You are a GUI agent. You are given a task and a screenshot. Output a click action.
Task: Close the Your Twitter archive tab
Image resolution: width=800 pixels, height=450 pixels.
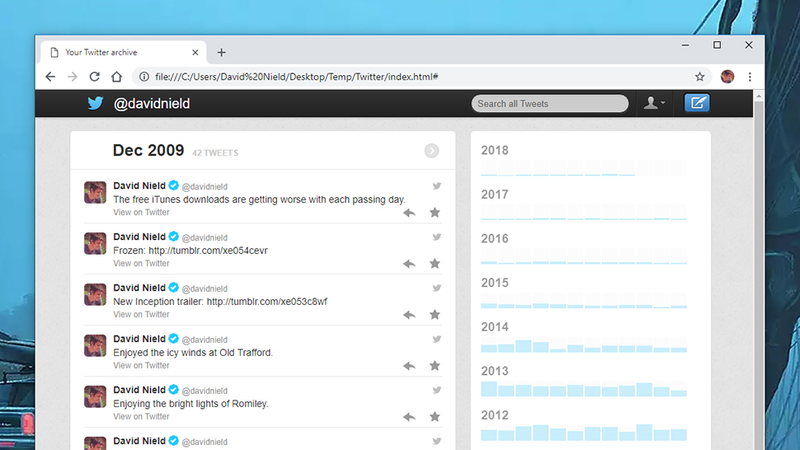pyautogui.click(x=195, y=53)
